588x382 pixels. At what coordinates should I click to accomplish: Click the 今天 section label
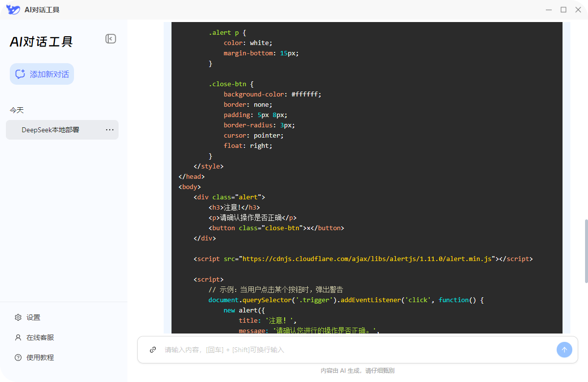click(17, 110)
